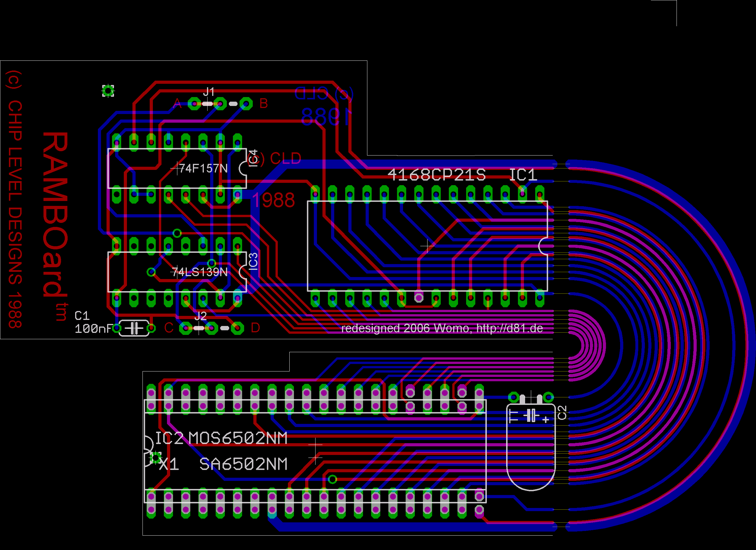756x550 pixels.
Task: Click the C1 100nF capacitor symbol
Action: click(x=134, y=328)
